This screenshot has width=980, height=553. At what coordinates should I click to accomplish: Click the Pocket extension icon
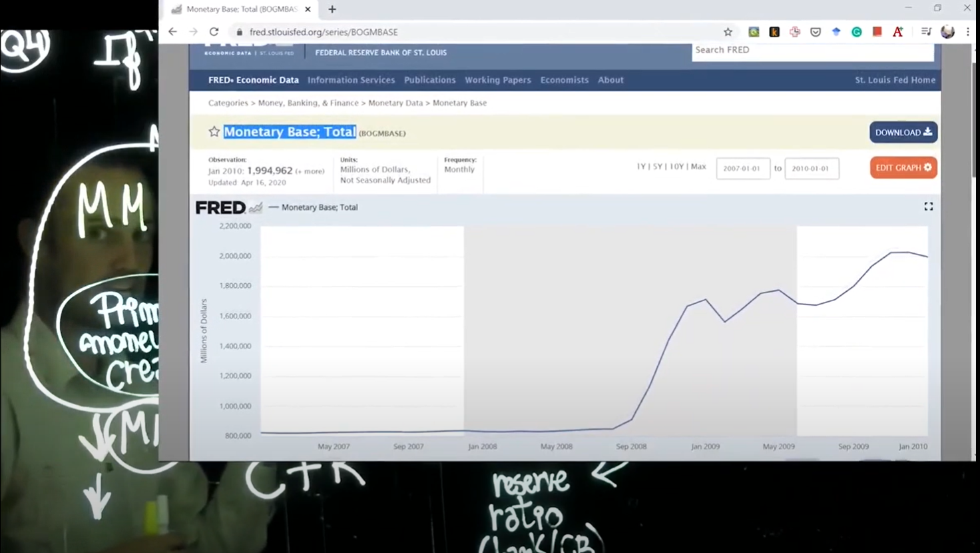(816, 32)
